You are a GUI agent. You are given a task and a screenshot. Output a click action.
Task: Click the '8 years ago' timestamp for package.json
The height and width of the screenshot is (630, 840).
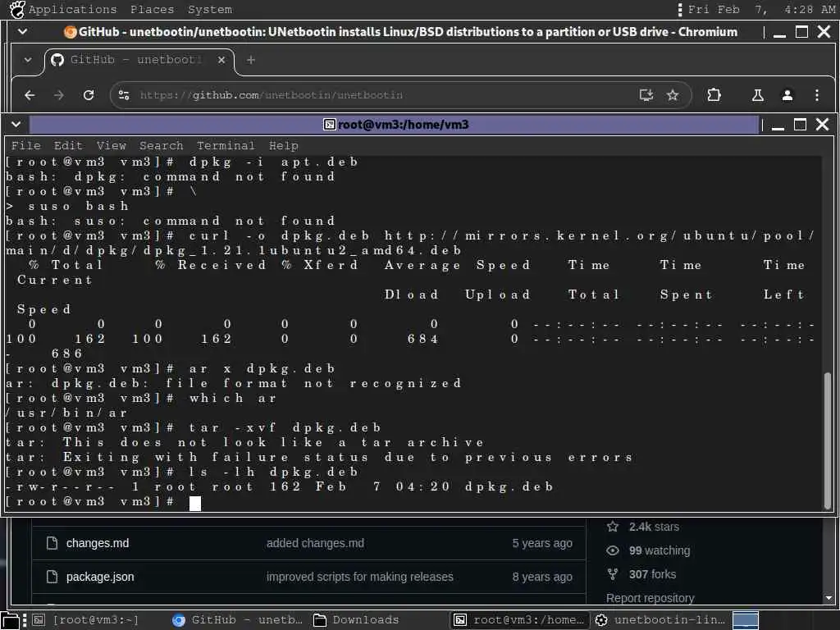click(542, 577)
